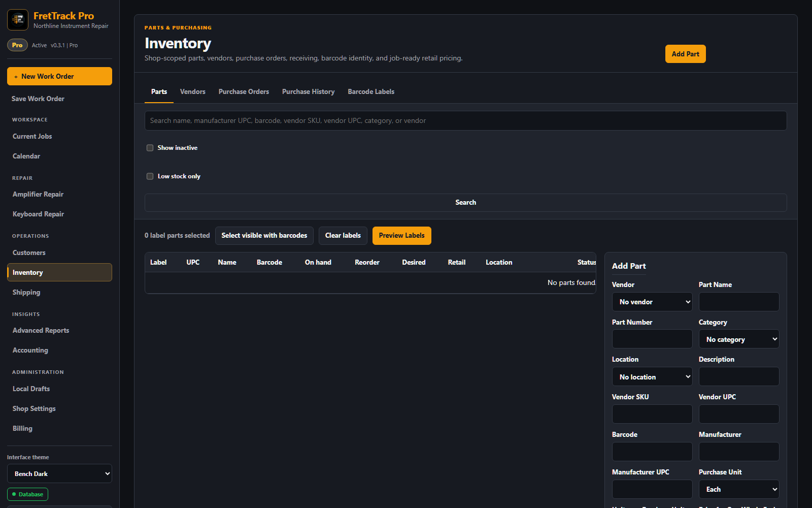
Task: Click the 'No parts found.' message
Action: (571, 282)
